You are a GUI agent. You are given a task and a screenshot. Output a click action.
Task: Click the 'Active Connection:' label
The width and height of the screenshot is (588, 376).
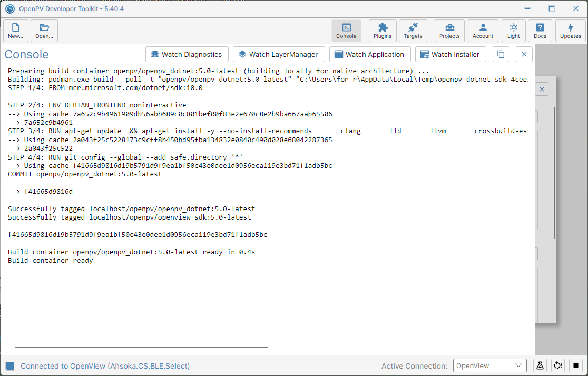414,366
